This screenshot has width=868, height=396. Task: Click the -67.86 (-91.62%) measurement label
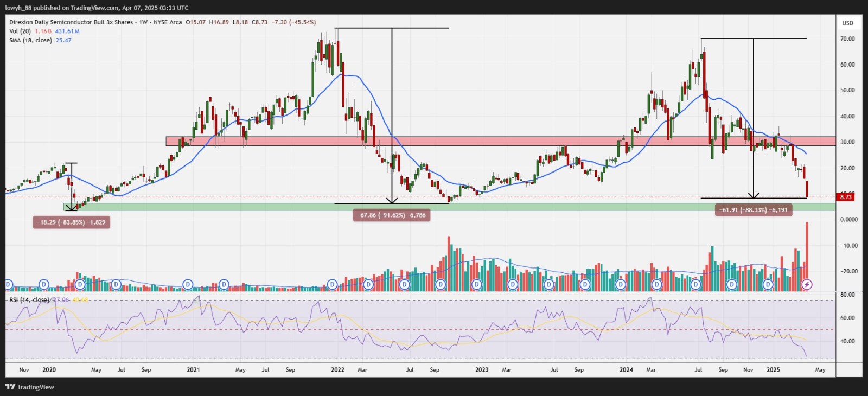tap(392, 215)
